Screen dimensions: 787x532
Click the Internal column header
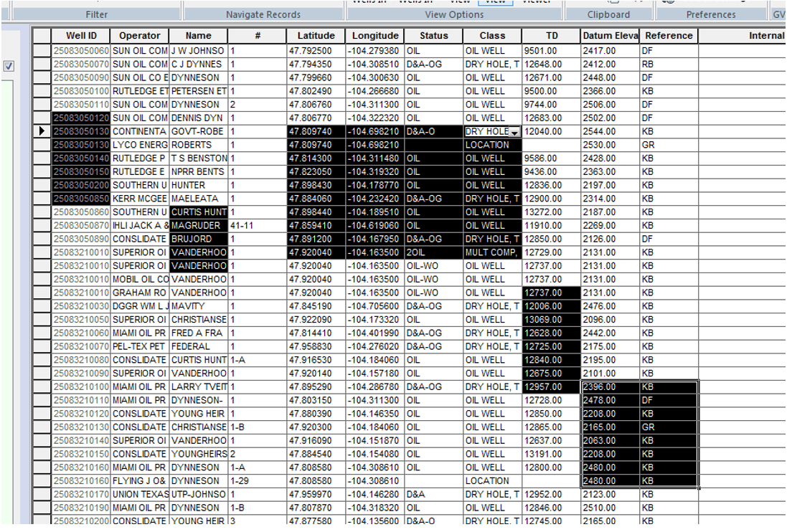(743, 36)
